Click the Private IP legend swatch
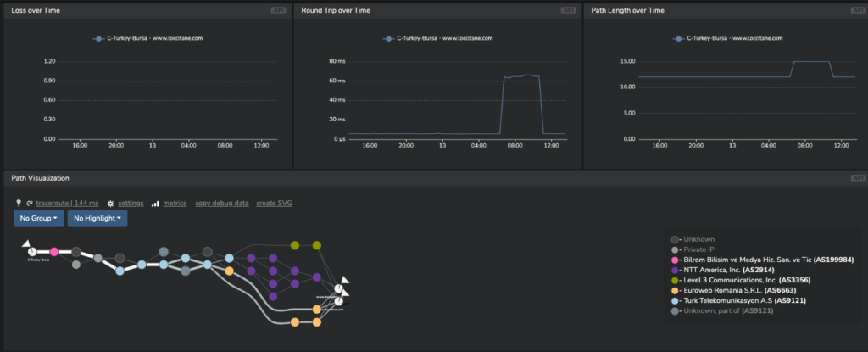 pyautogui.click(x=675, y=249)
